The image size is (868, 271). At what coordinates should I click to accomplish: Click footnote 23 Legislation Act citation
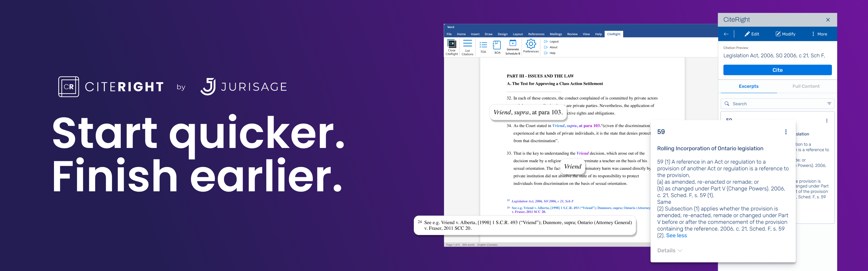(542, 201)
